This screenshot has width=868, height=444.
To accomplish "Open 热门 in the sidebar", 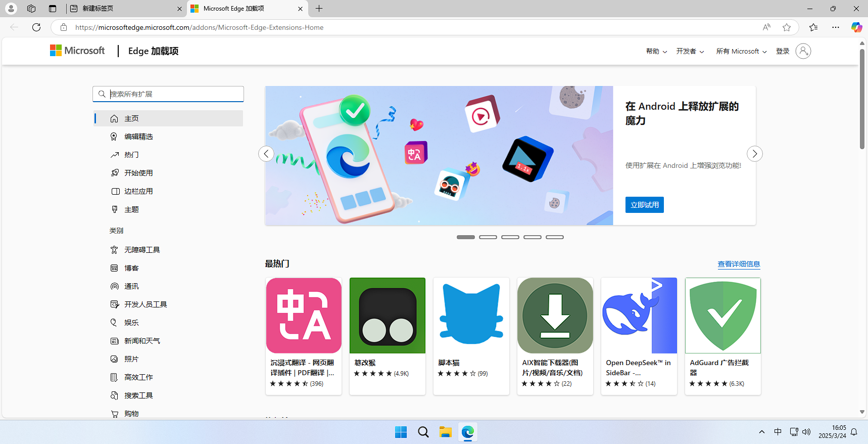I will 168,155.
